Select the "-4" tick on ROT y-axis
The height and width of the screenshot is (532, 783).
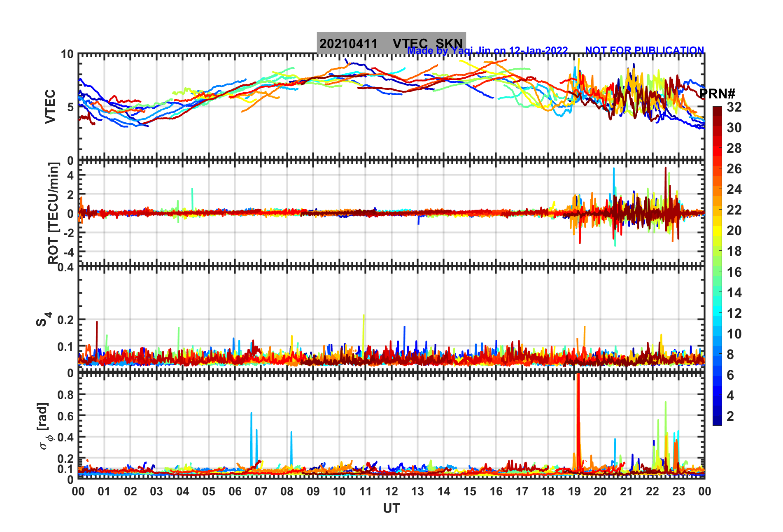(68, 252)
